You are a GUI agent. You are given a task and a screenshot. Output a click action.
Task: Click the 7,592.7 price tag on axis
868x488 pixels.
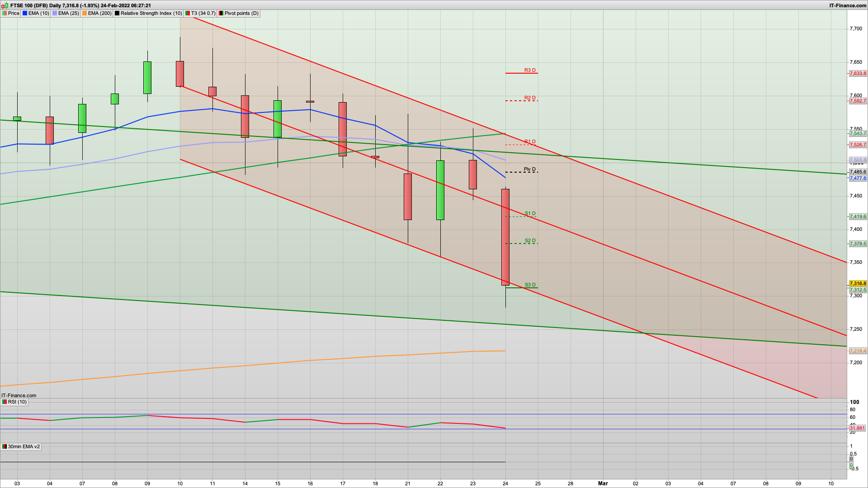click(858, 101)
